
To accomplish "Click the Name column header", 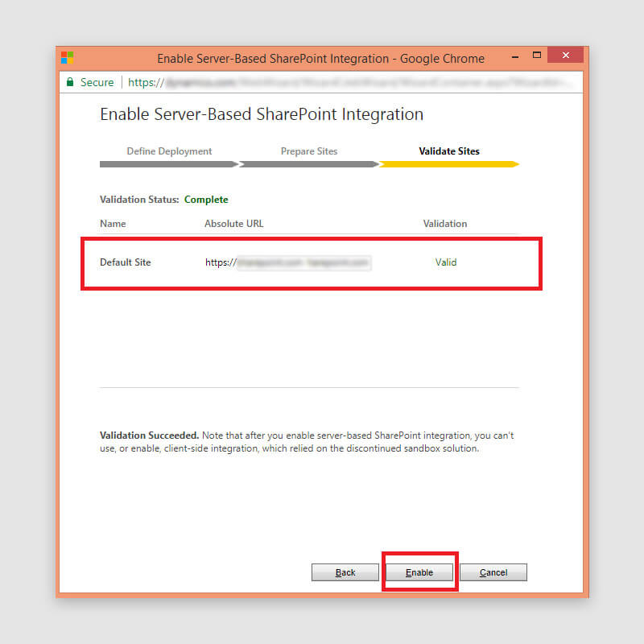I will 113,224.
